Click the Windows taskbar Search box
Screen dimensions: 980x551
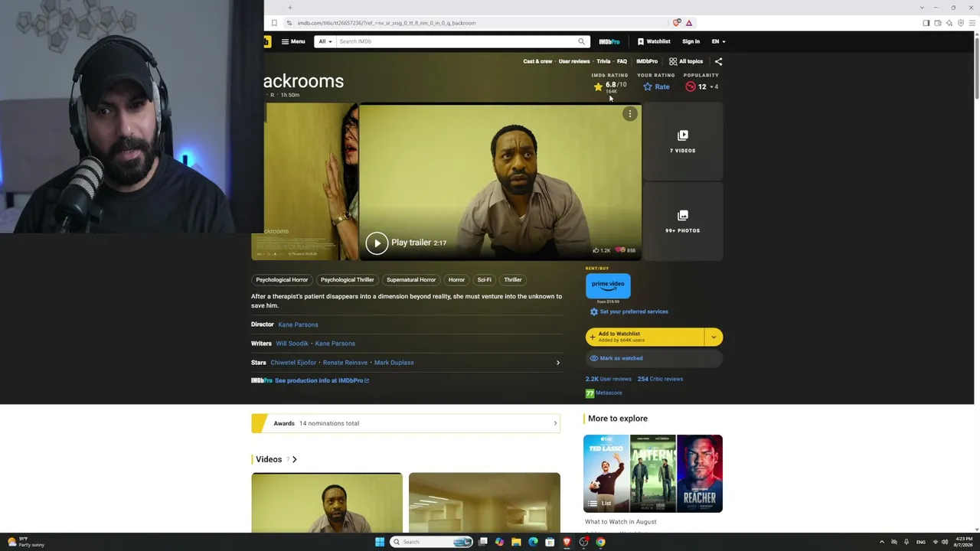(433, 542)
